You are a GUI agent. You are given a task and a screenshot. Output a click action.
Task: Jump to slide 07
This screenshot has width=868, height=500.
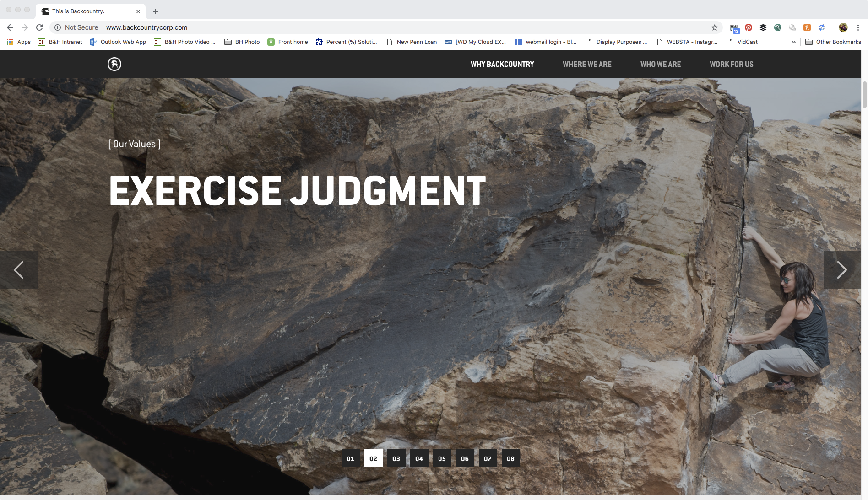[x=488, y=458]
